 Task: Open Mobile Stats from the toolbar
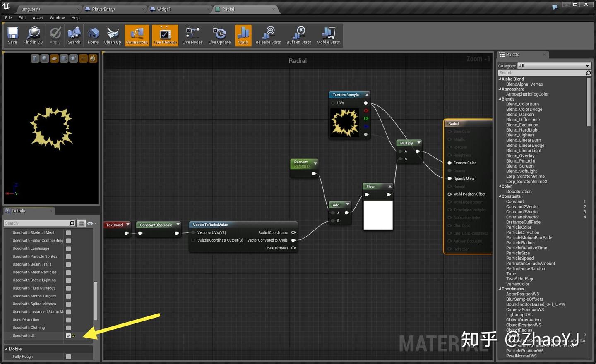pos(328,36)
